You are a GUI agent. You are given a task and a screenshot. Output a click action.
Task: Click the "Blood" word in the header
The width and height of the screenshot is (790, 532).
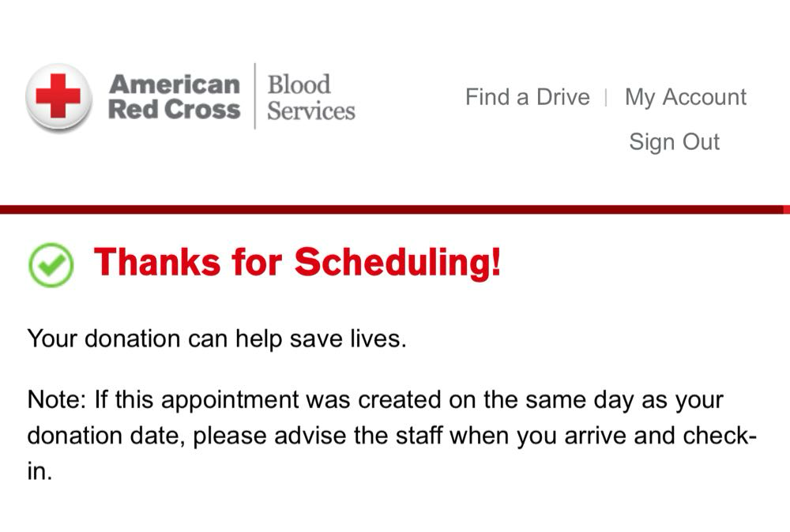[299, 84]
